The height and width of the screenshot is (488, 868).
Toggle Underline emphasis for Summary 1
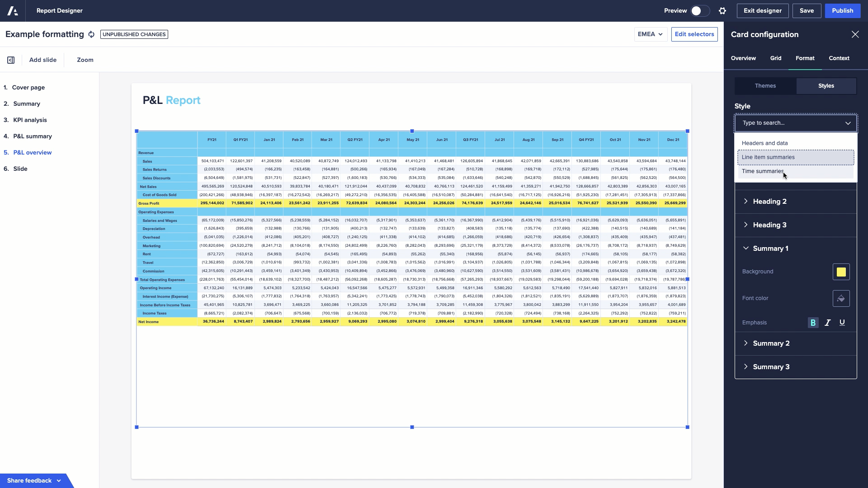click(x=842, y=323)
